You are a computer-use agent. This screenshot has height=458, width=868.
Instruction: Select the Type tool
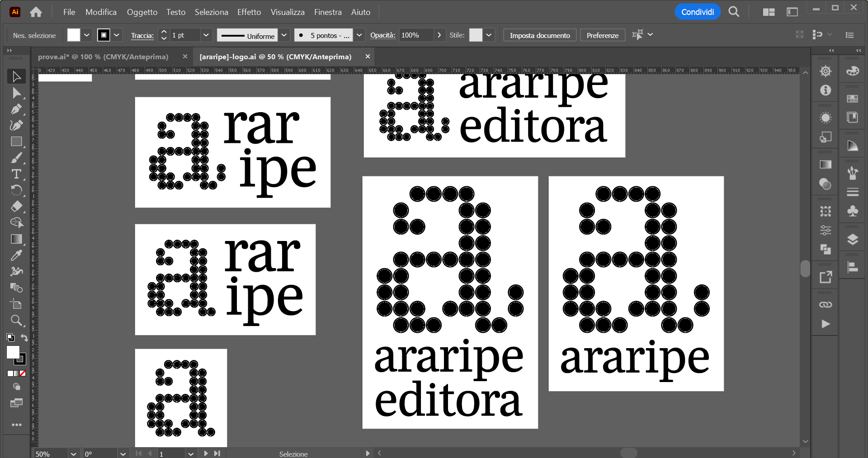click(16, 174)
